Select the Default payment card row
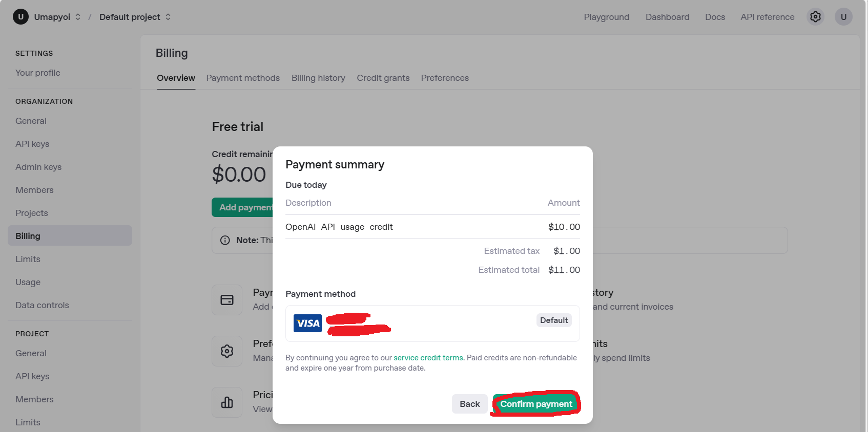 (432, 323)
